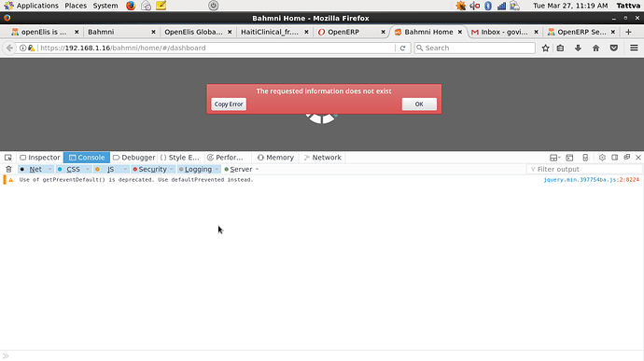Pop devtools out into separate window
The height and width of the screenshot is (361, 644).
coord(627,158)
